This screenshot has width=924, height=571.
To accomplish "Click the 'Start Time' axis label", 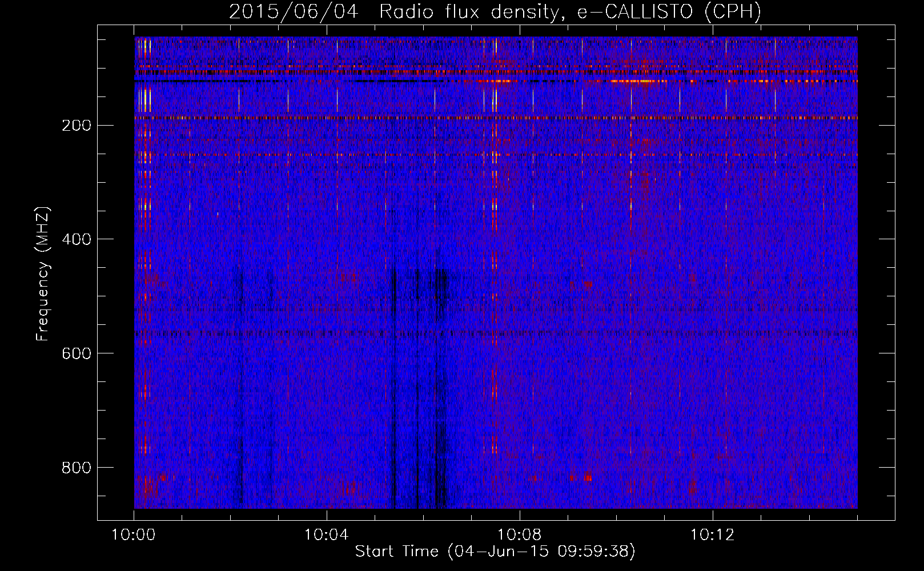I will 495,552.
